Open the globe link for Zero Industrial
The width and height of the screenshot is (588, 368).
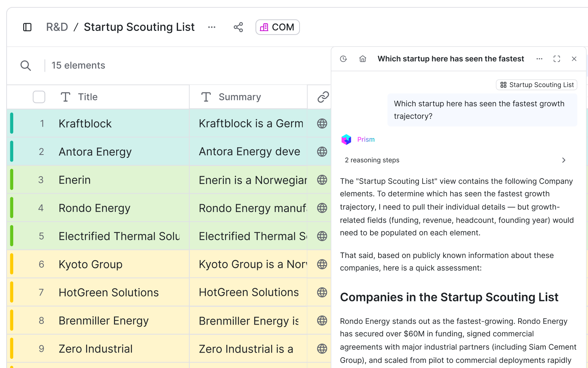(x=322, y=349)
